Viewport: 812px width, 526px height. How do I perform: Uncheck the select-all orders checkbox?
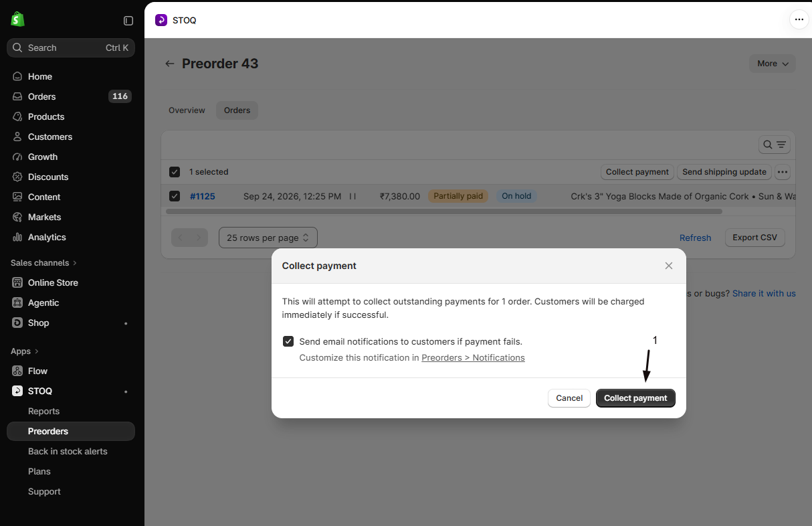pos(175,172)
